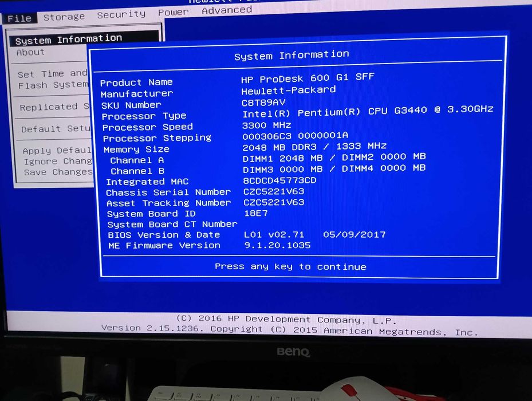Choose the Flash System ROM entry

(x=53, y=85)
